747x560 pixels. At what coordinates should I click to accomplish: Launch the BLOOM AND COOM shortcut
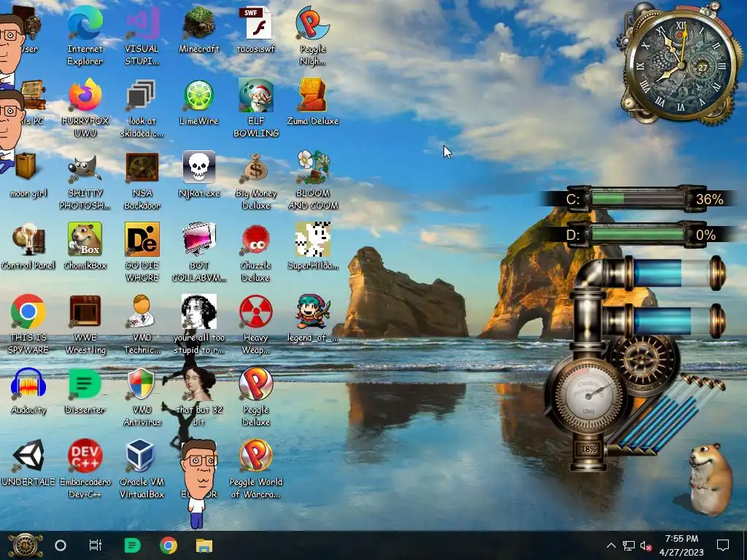tap(312, 168)
